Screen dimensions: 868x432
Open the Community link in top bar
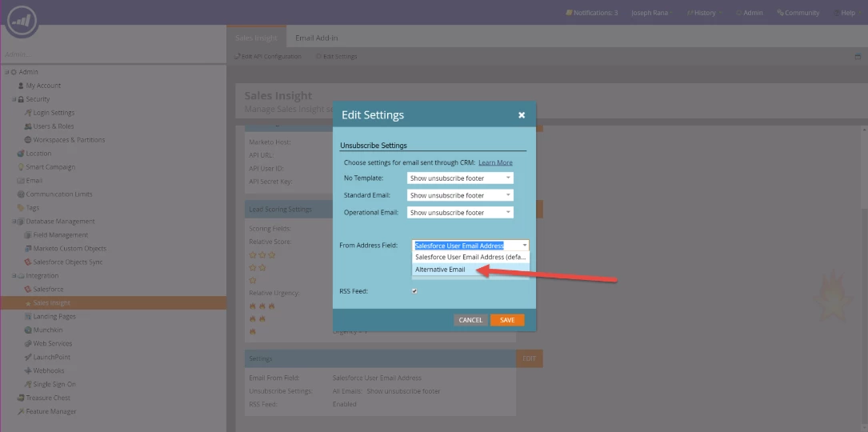[798, 13]
